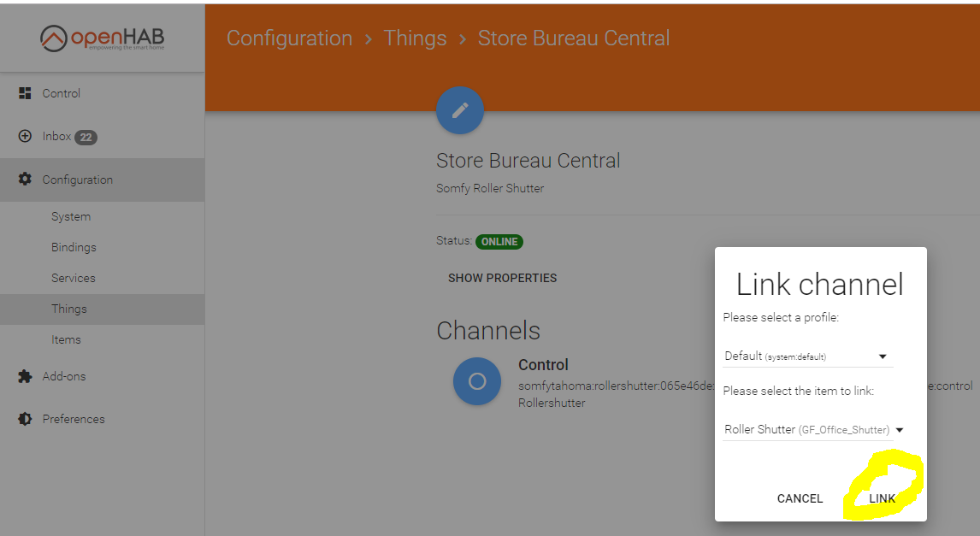Image resolution: width=980 pixels, height=536 pixels.
Task: Click the CANCEL button in dialog
Action: tap(800, 498)
